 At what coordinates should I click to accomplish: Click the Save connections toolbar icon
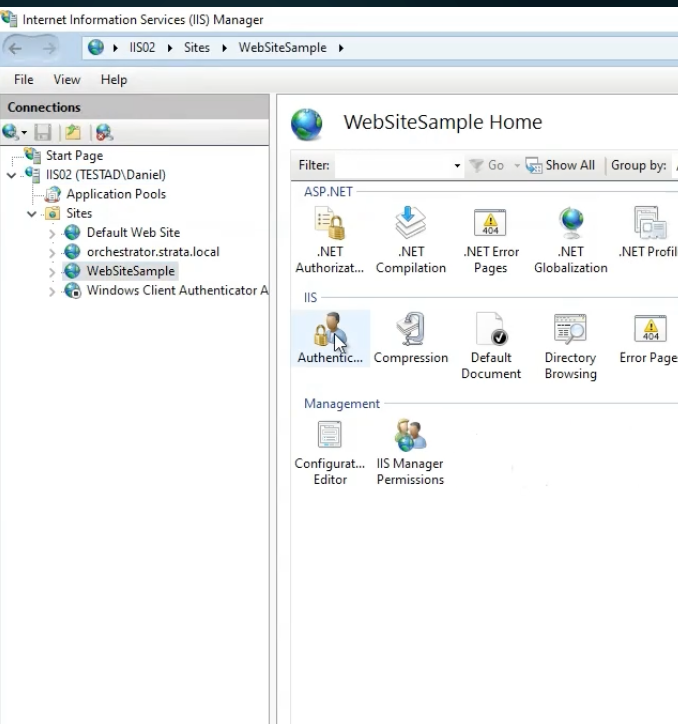(43, 133)
